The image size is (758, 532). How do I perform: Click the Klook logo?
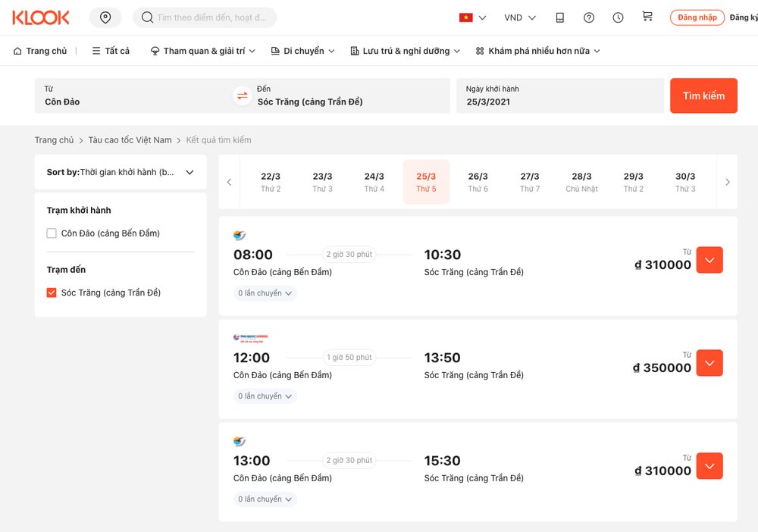(x=41, y=17)
